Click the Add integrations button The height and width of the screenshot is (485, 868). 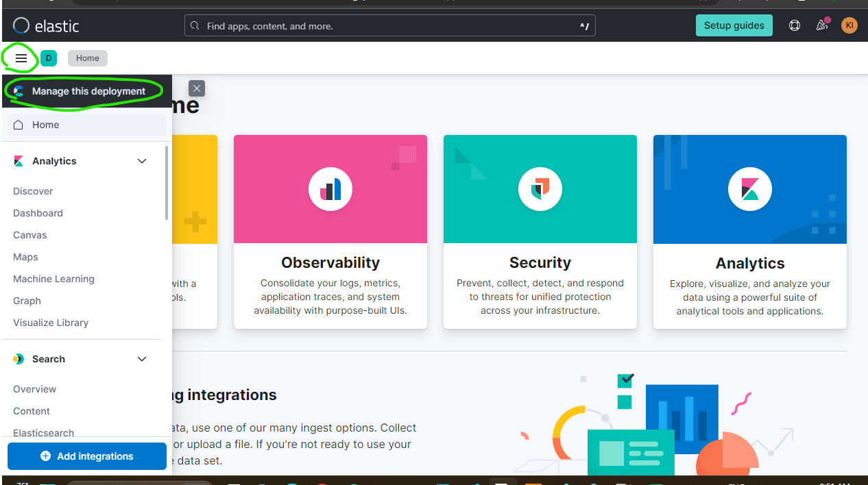pyautogui.click(x=86, y=456)
